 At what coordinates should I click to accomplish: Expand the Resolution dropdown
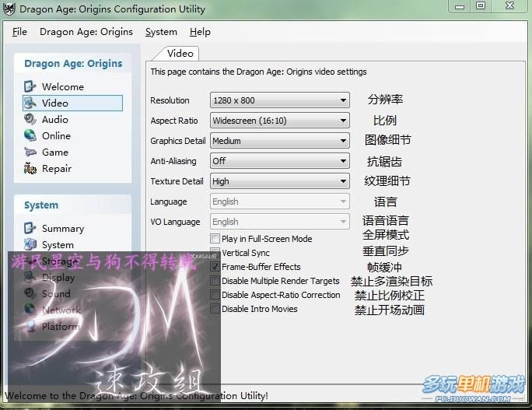[343, 100]
